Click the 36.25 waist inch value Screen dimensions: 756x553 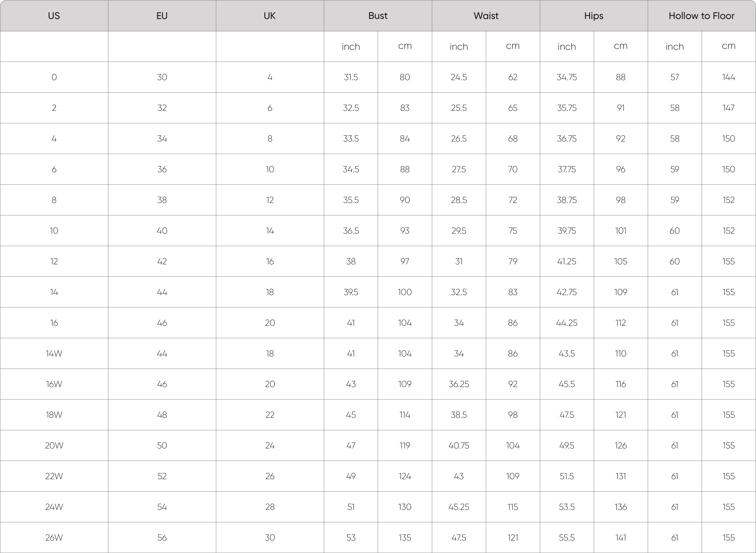459,384
